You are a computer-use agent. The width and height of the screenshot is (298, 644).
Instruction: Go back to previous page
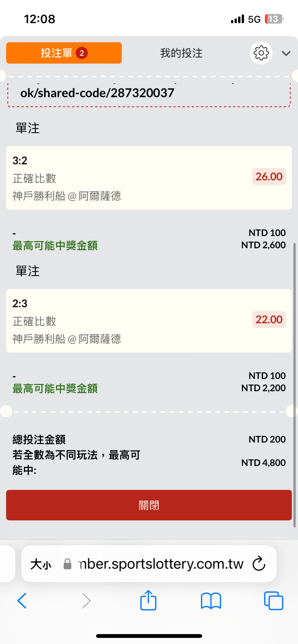pos(22,600)
